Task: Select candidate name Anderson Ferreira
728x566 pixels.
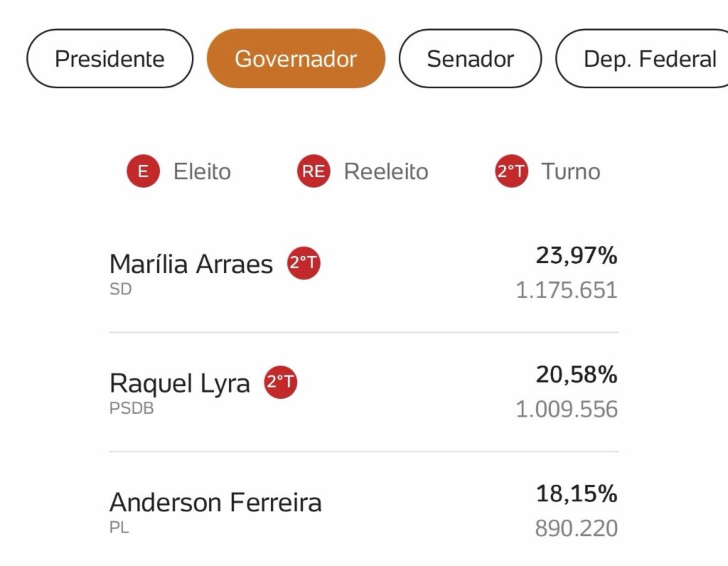Action: coord(215,503)
